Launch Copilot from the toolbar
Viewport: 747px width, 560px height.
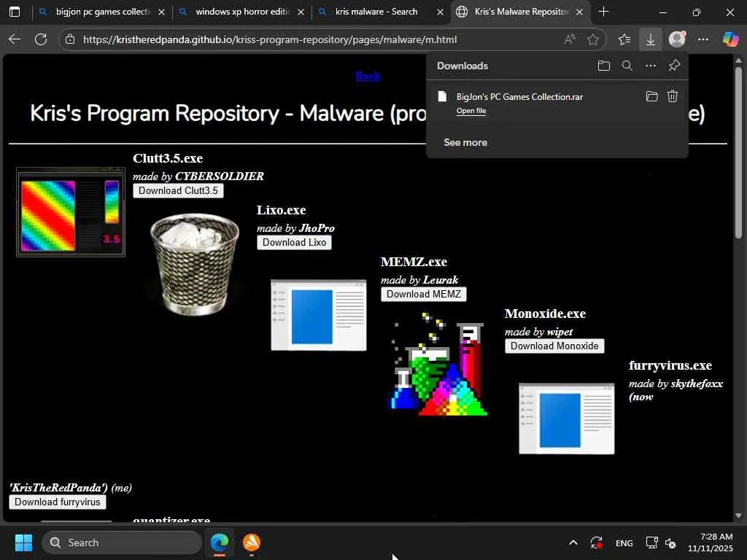coord(729,39)
